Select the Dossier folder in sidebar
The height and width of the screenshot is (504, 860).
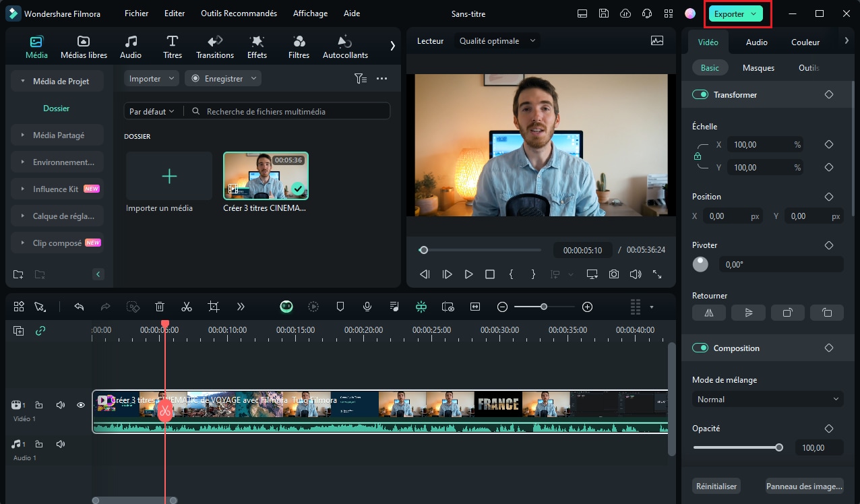(57, 108)
